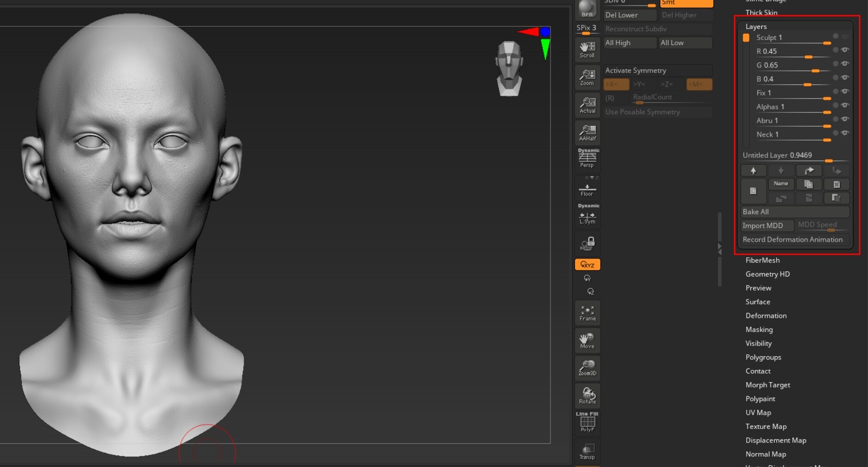The width and height of the screenshot is (868, 467).
Task: Set canvas to Actual size
Action: (x=587, y=105)
